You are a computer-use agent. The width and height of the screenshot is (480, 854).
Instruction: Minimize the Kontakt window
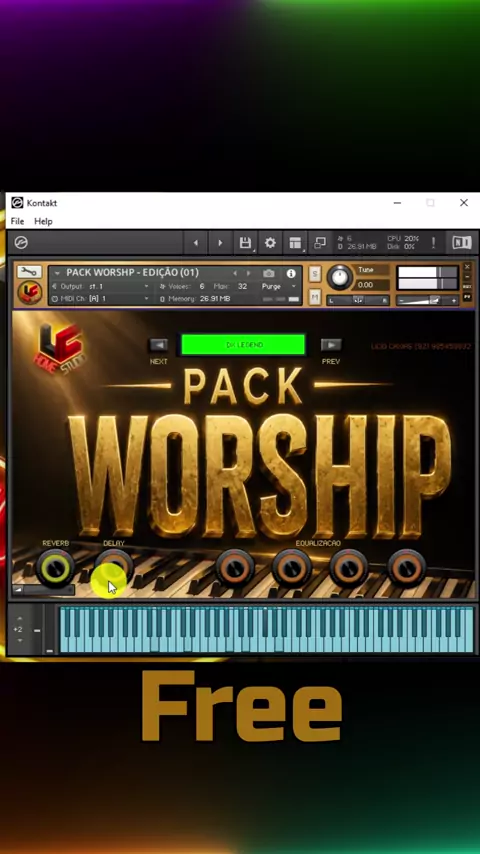coord(398,203)
